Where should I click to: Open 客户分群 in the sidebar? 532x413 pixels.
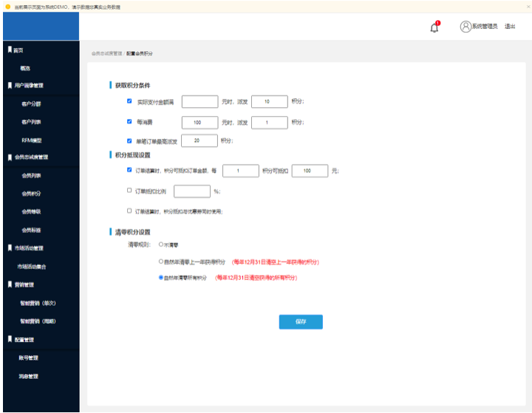click(x=31, y=104)
